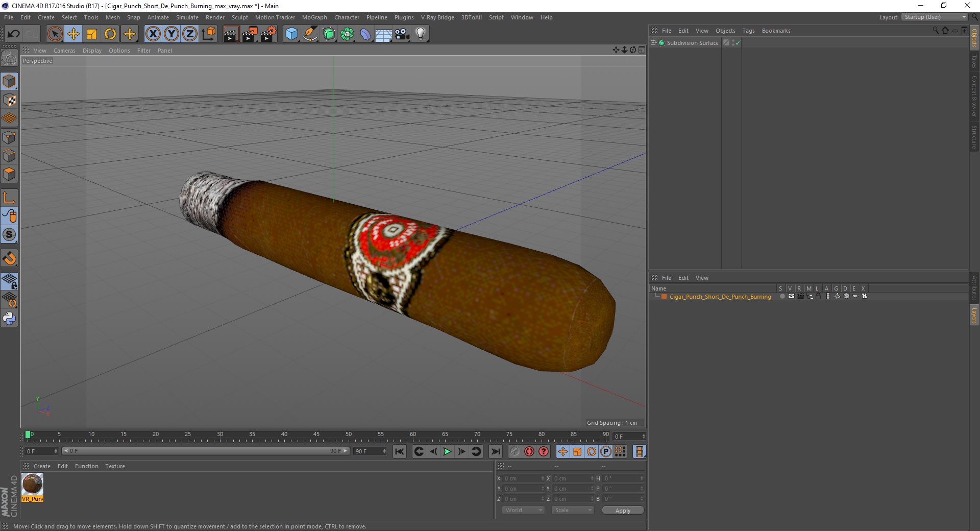This screenshot has height=531, width=980.
Task: Switch to the Layers side tab
Action: click(974, 315)
